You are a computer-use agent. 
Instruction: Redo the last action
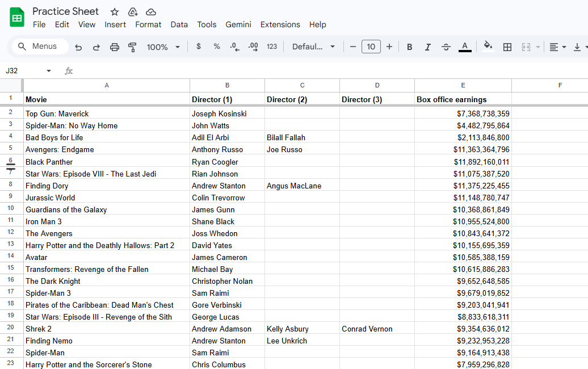point(96,47)
